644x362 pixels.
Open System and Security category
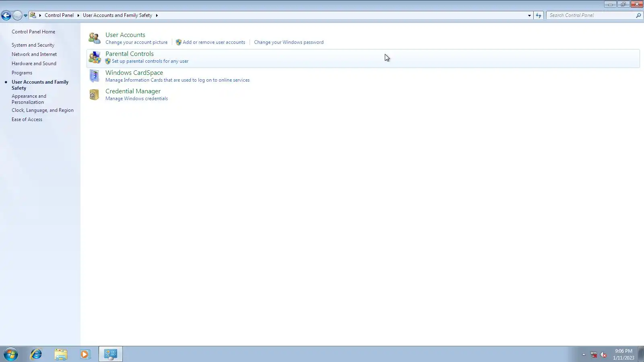pos(33,45)
